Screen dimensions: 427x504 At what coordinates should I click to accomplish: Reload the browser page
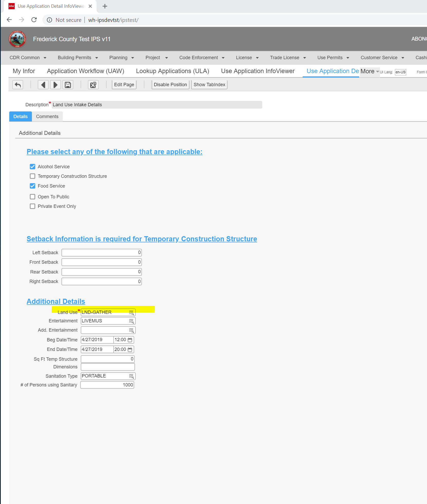[34, 20]
